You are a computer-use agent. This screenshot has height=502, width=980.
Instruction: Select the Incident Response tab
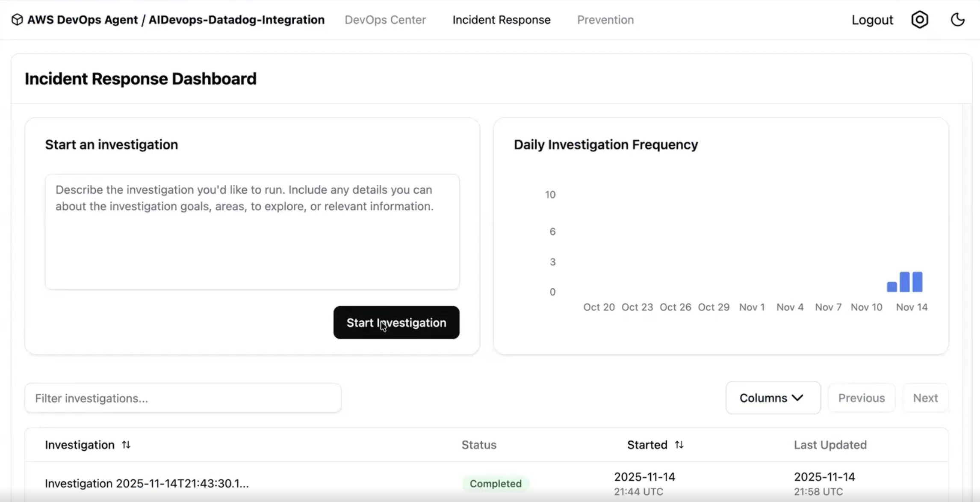[x=501, y=20]
